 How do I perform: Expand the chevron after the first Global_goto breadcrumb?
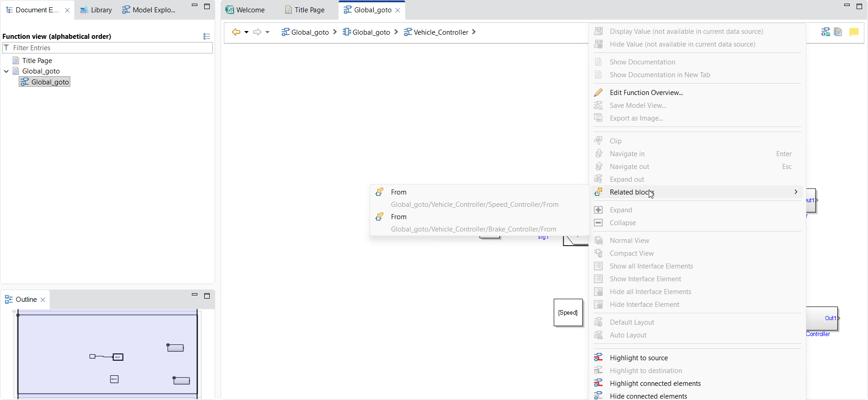coord(335,32)
